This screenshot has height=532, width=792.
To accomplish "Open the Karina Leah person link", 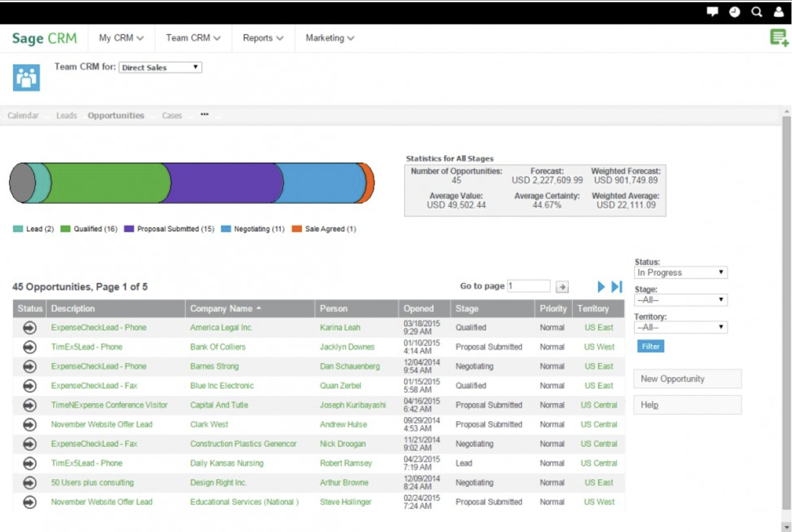I will click(x=340, y=328).
